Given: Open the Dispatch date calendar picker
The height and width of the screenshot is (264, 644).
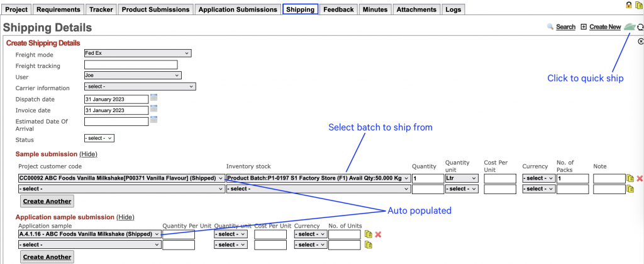Looking at the screenshot, I should [x=153, y=98].
